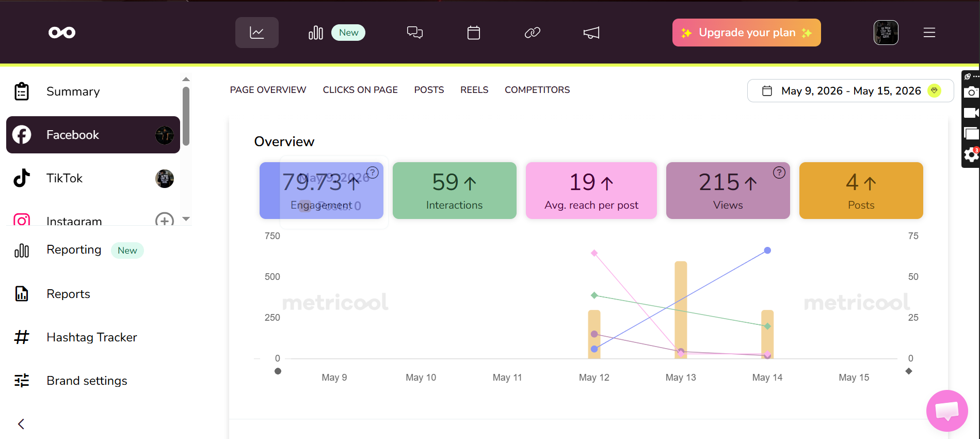Open Hashtag Tracker in the sidebar
The width and height of the screenshot is (980, 439).
pos(93,337)
